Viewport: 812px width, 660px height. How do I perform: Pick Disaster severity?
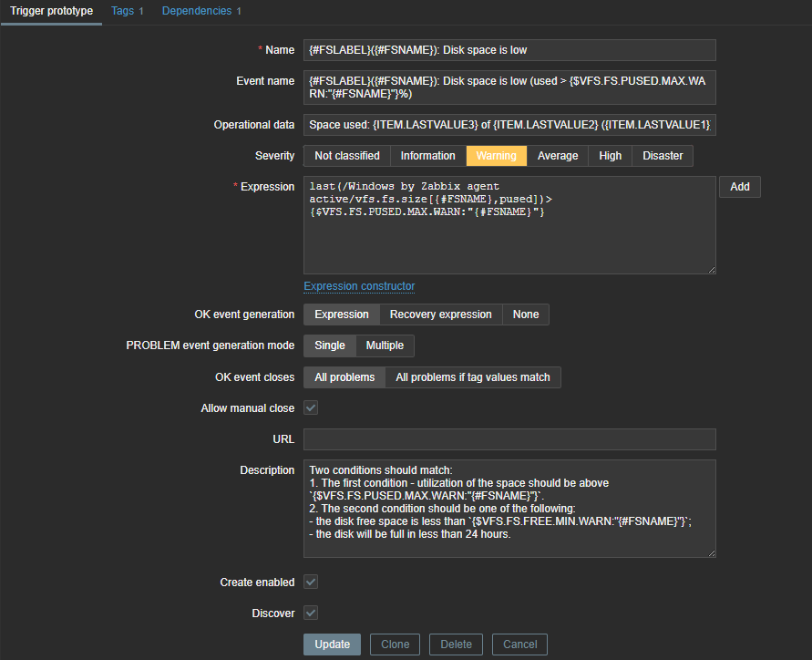pos(663,156)
